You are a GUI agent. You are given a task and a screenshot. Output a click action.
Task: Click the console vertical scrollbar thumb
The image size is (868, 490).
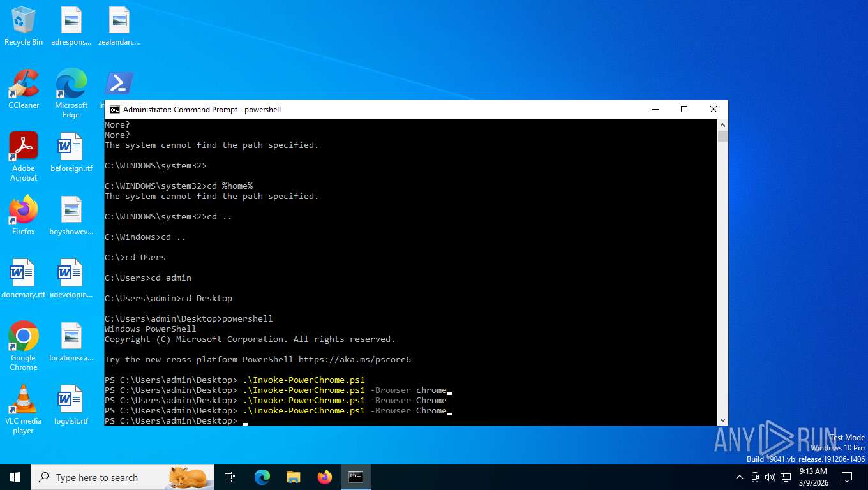click(x=722, y=136)
